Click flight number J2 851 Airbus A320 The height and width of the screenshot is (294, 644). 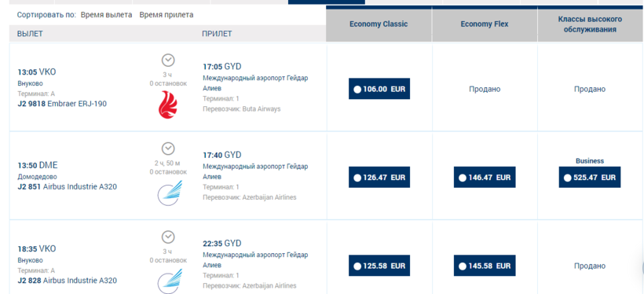point(67,186)
